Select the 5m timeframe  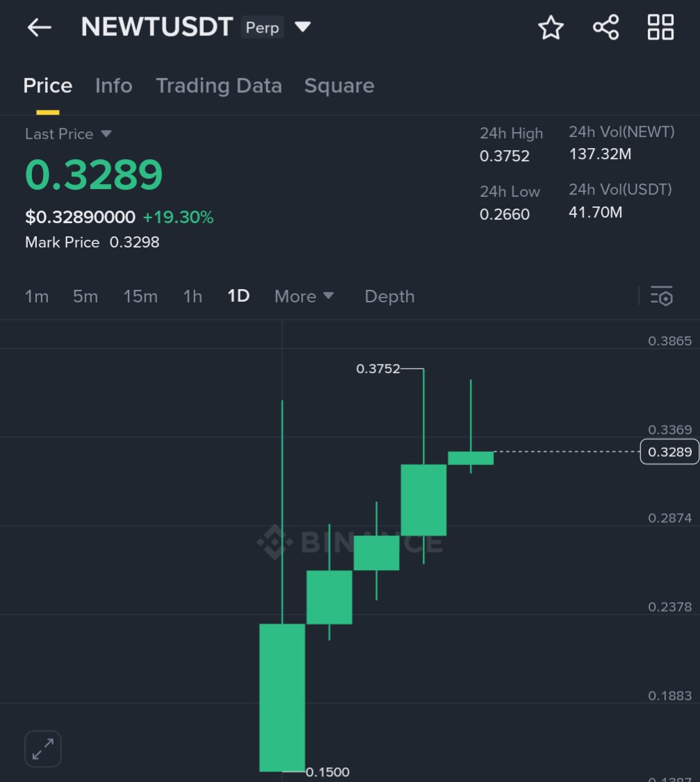pos(86,296)
